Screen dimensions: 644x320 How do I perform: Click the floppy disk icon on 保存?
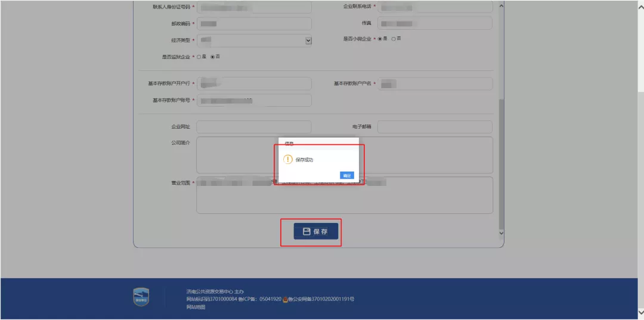306,232
